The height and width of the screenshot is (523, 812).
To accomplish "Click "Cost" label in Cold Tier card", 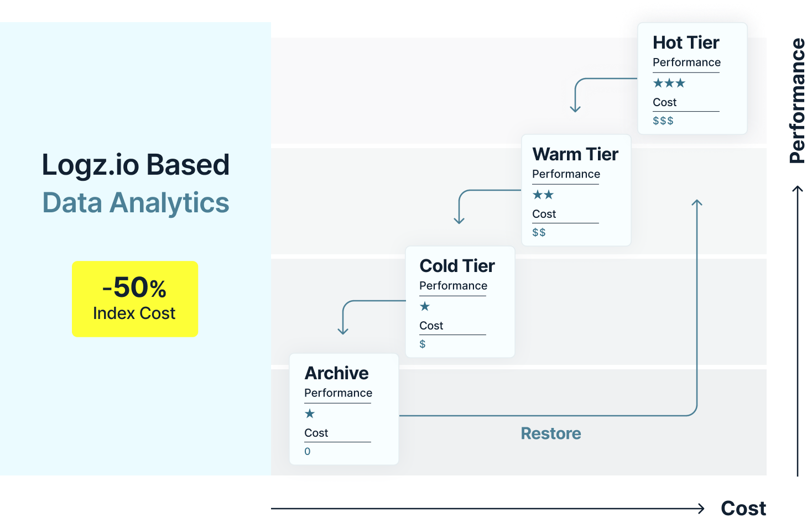I will pyautogui.click(x=431, y=326).
